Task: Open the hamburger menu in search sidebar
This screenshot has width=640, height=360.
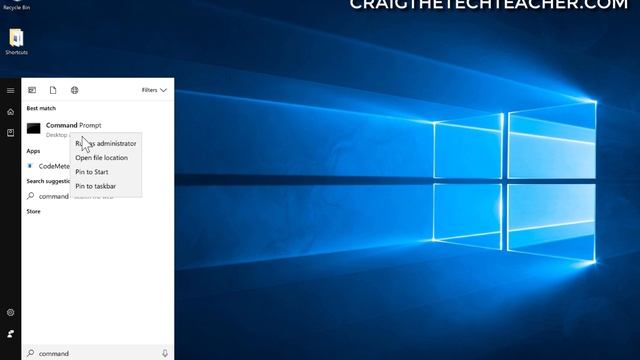Action: click(x=11, y=91)
